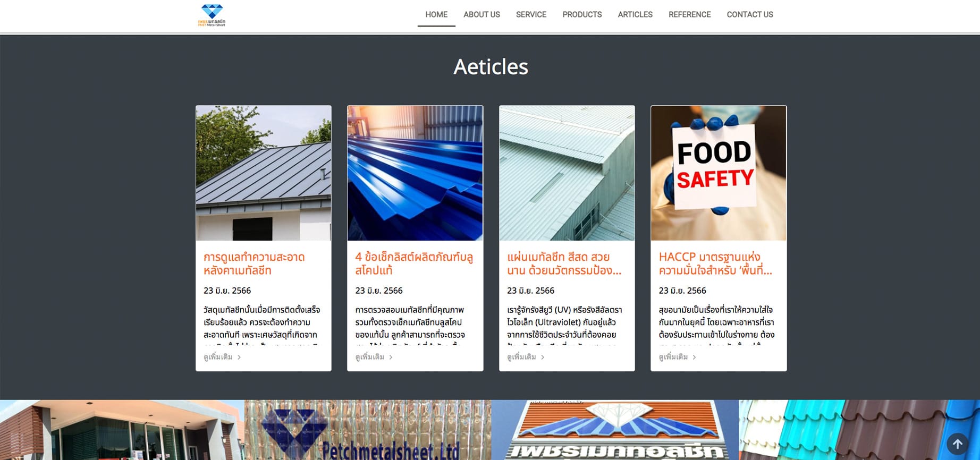Open the CONTACT US page
The image size is (980, 460).
750,14
